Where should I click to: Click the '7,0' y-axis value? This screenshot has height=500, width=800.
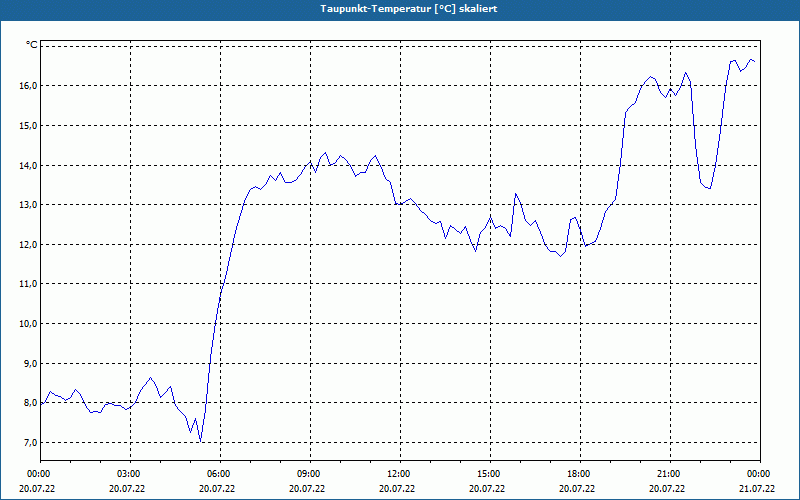pos(31,442)
